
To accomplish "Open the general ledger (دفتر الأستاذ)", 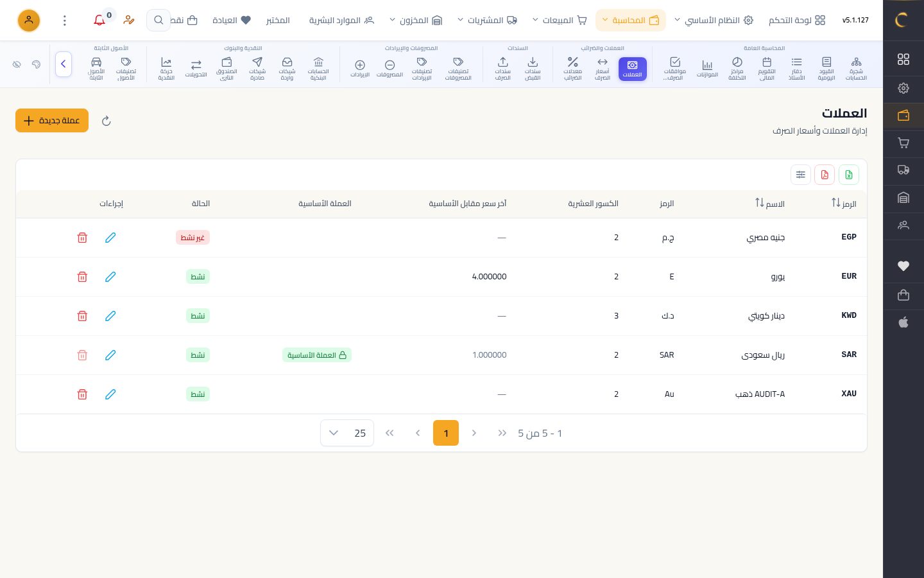I will click(796, 69).
